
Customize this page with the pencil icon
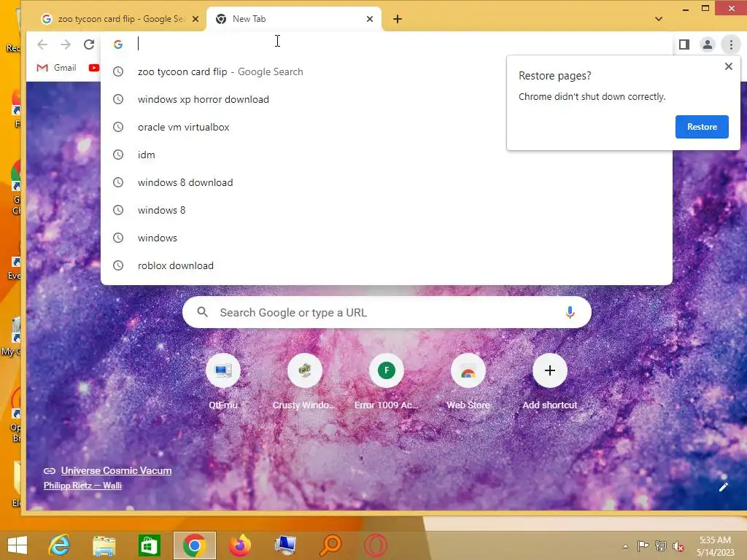pos(723,486)
